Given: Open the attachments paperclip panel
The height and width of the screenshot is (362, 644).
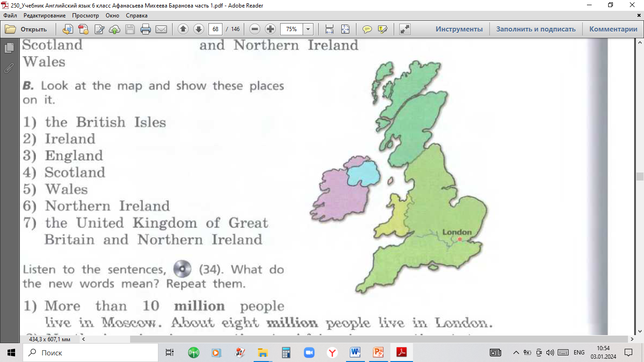Looking at the screenshot, I should pyautogui.click(x=8, y=68).
